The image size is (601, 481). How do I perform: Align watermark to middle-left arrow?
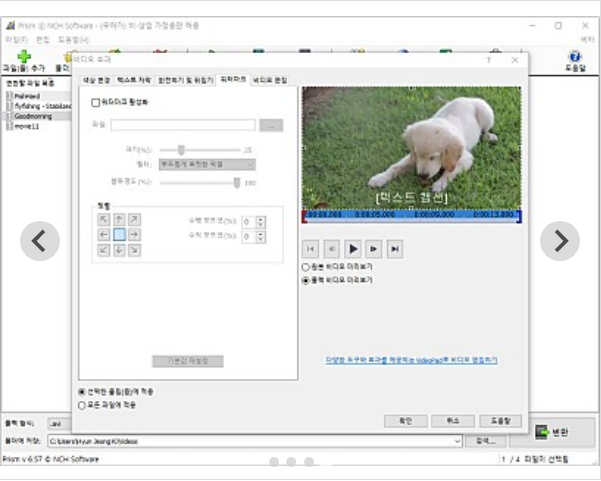tap(103, 235)
